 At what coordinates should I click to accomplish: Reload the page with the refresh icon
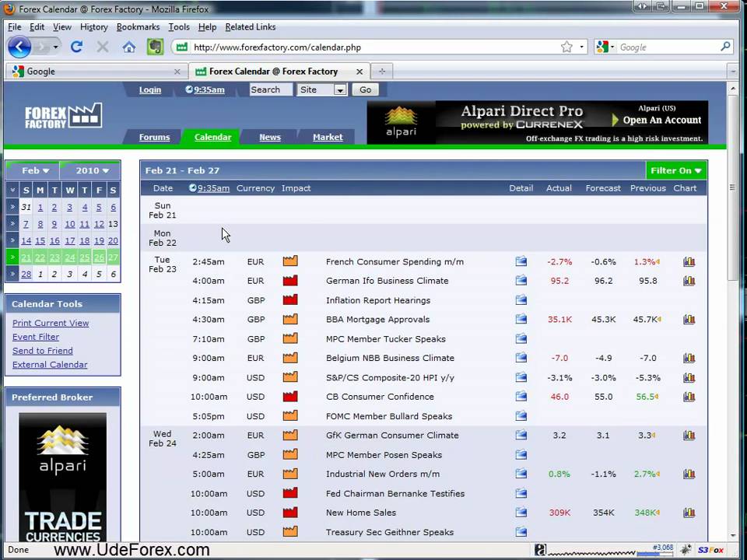click(x=76, y=47)
